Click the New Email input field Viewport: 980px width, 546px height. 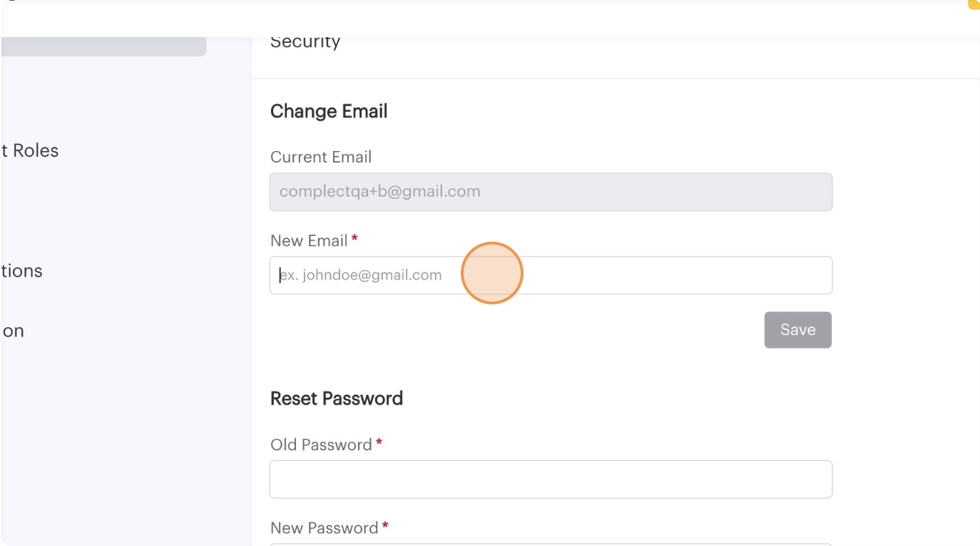(x=550, y=275)
